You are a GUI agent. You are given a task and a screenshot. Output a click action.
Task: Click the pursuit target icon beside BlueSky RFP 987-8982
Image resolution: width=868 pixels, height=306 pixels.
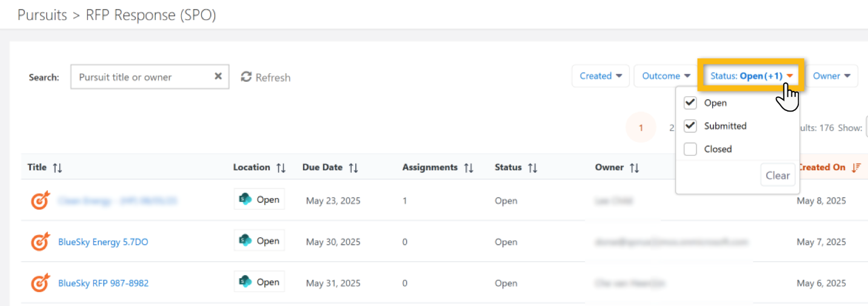(40, 283)
